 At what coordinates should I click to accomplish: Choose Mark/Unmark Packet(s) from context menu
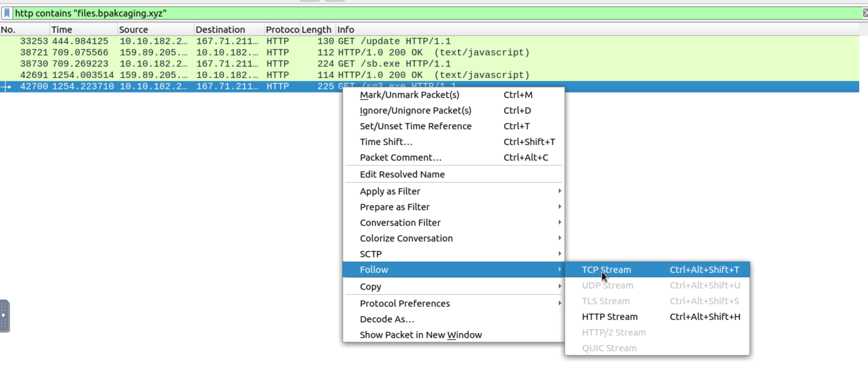[x=454, y=95]
